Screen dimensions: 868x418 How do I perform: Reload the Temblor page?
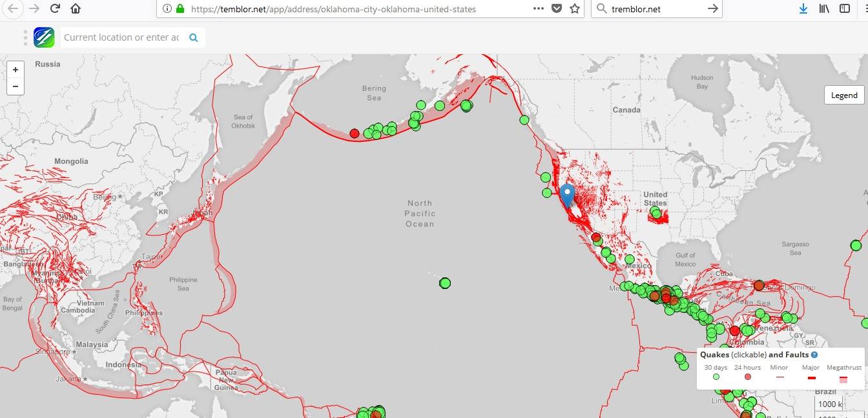[x=55, y=8]
